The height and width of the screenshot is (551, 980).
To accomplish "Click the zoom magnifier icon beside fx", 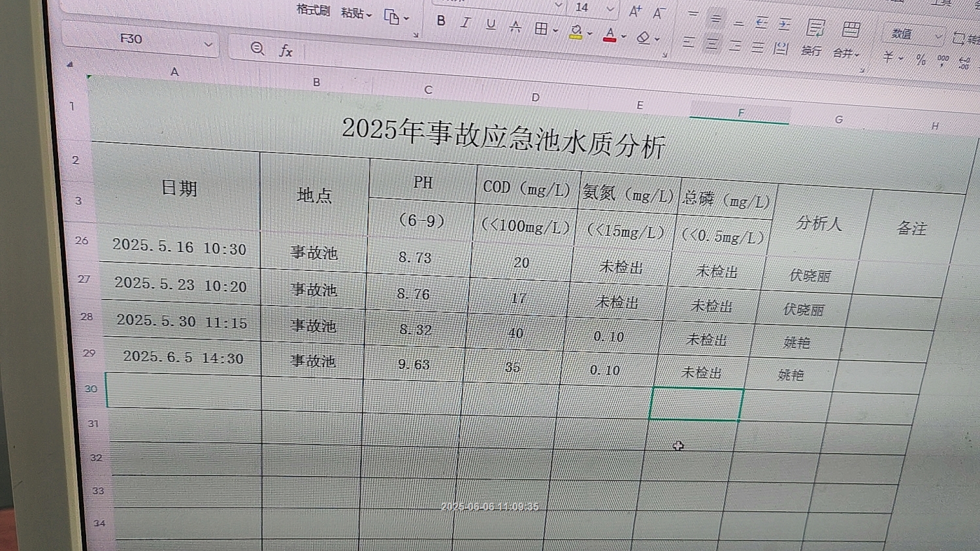I will pyautogui.click(x=257, y=48).
